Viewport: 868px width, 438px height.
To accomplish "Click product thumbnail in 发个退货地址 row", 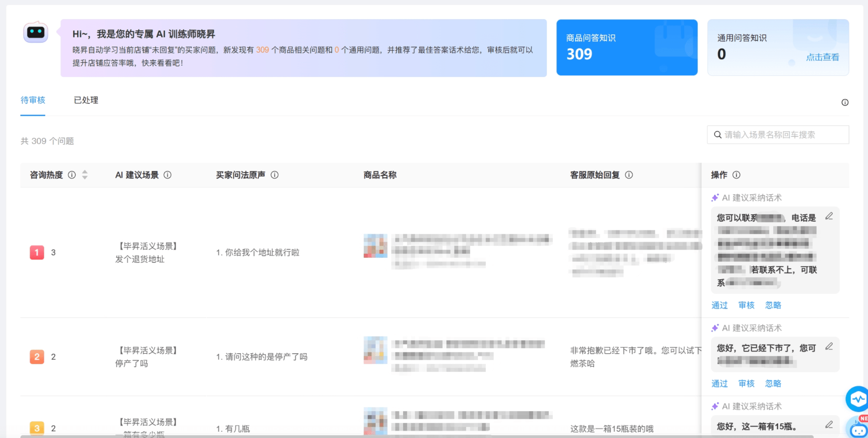I will (375, 246).
